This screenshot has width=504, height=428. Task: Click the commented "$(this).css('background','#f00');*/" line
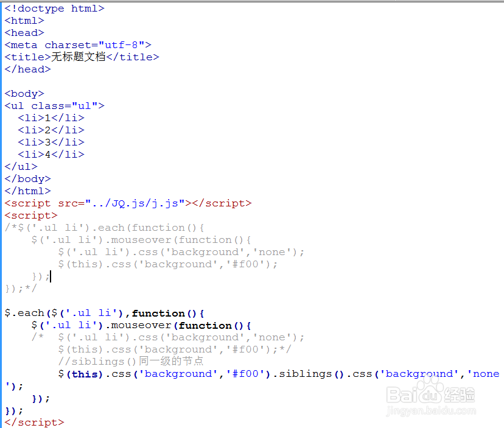175,349
